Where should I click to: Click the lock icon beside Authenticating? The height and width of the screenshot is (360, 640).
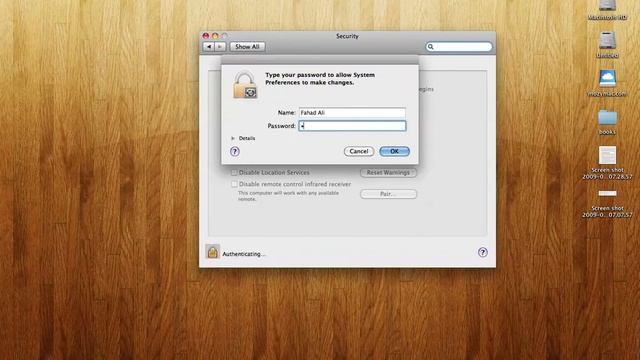tap(212, 252)
